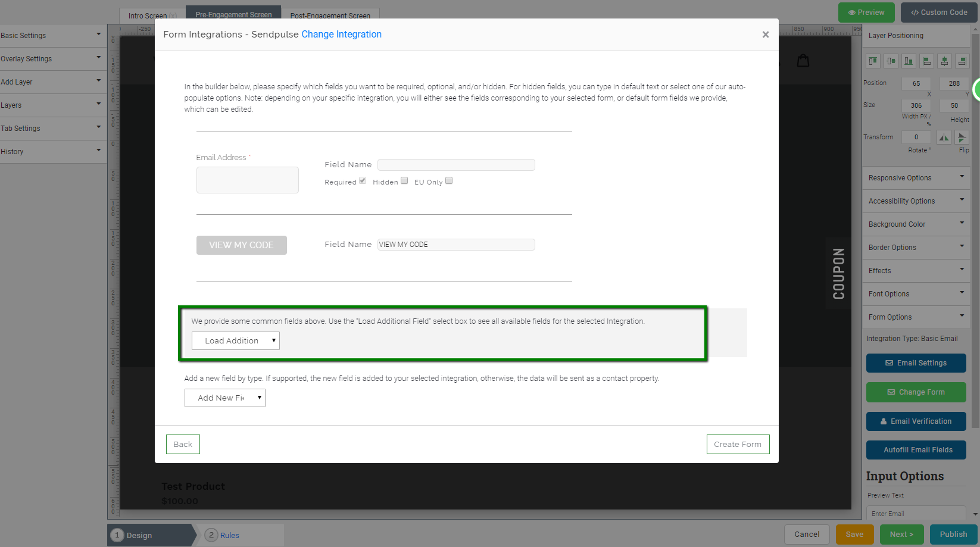Uncheck the Required checkbox for Email Address
This screenshot has height=547, width=980.
363,180
